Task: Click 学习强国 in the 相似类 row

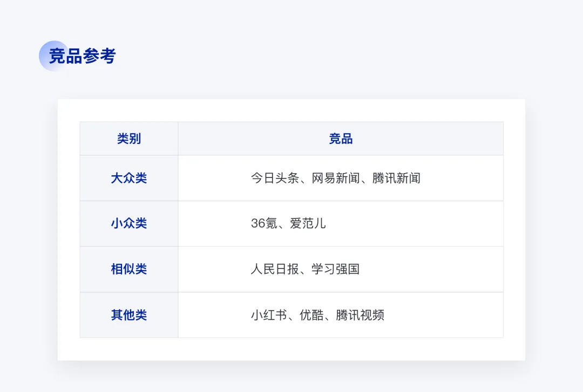Action: 335,269
